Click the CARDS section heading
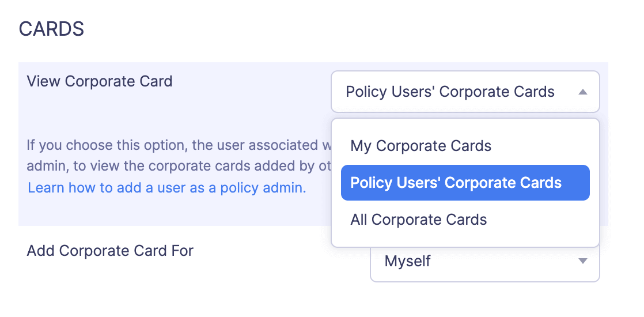Screen dimensions: 644x317 click(52, 29)
